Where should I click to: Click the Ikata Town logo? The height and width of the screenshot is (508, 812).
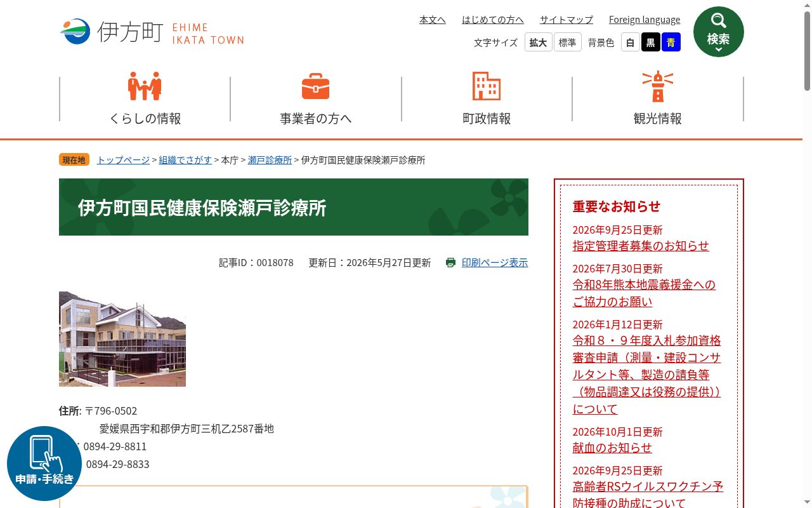(x=152, y=32)
